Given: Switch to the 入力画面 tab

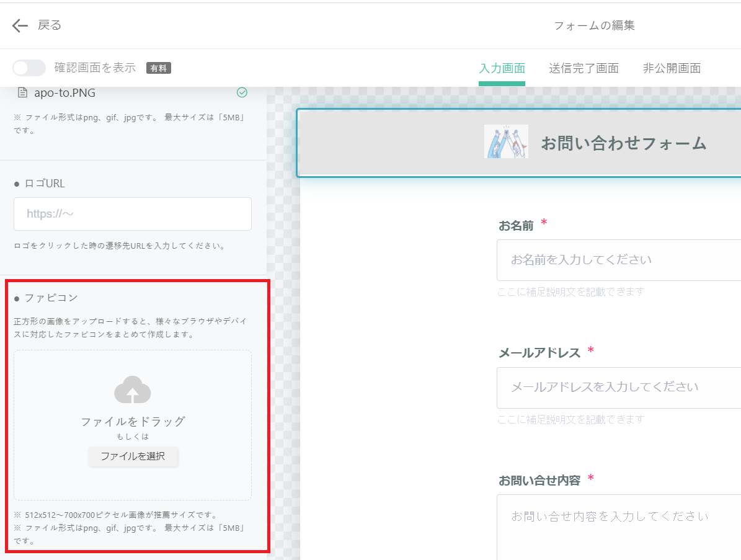Looking at the screenshot, I should click(x=502, y=68).
